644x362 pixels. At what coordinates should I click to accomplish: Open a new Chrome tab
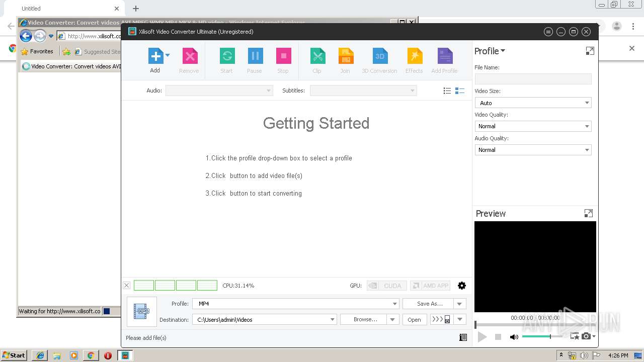point(136,9)
